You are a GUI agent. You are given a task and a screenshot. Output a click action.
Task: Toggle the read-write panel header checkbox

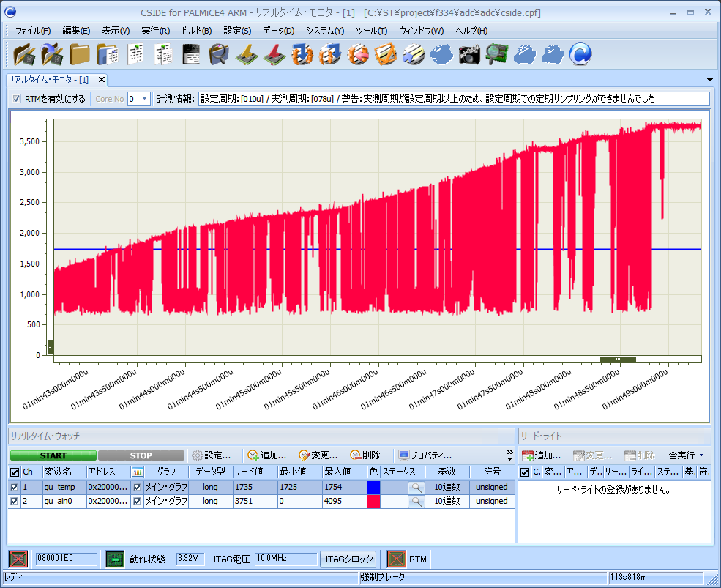[x=525, y=472]
